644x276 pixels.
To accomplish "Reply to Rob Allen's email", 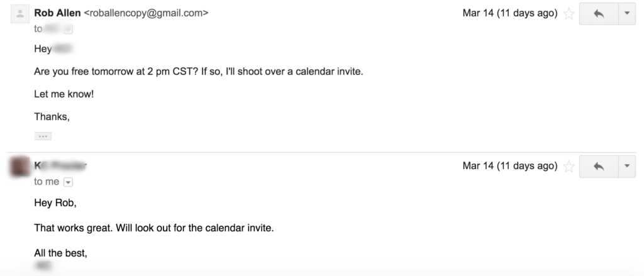I will coord(598,14).
